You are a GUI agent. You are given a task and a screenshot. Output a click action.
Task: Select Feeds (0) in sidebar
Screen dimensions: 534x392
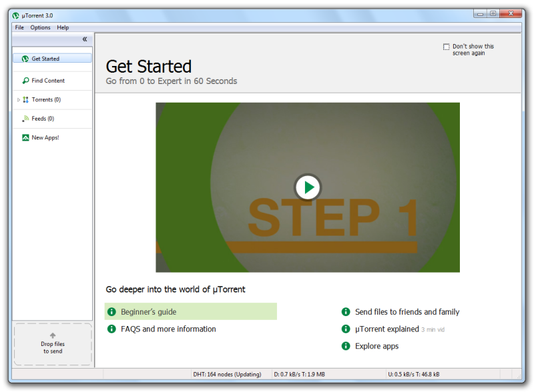pyautogui.click(x=52, y=119)
